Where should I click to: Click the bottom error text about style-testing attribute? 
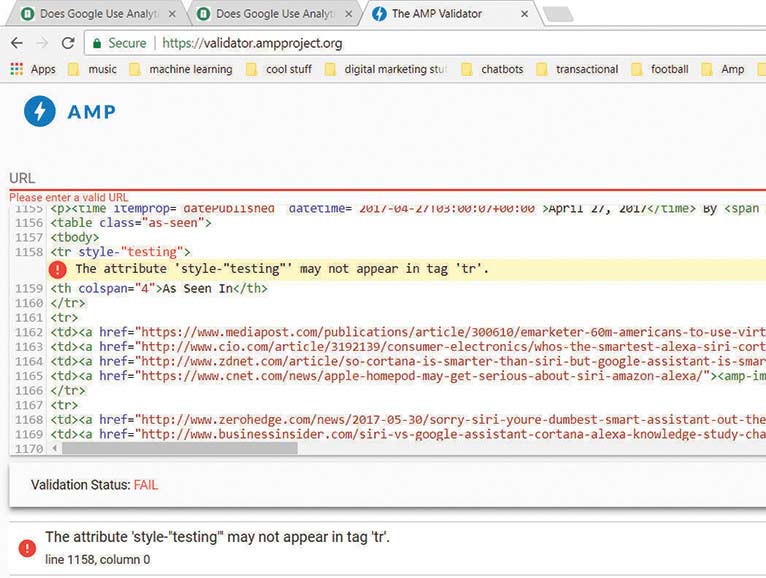tap(217, 537)
